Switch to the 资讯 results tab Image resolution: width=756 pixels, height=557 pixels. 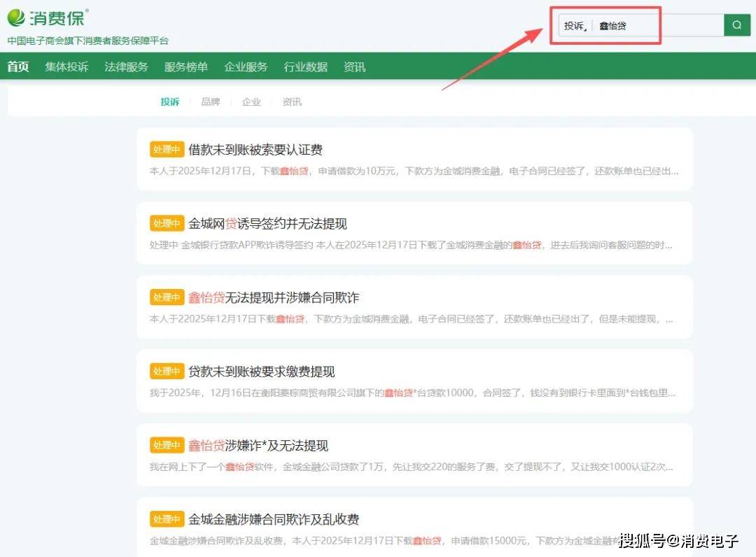[x=292, y=102]
